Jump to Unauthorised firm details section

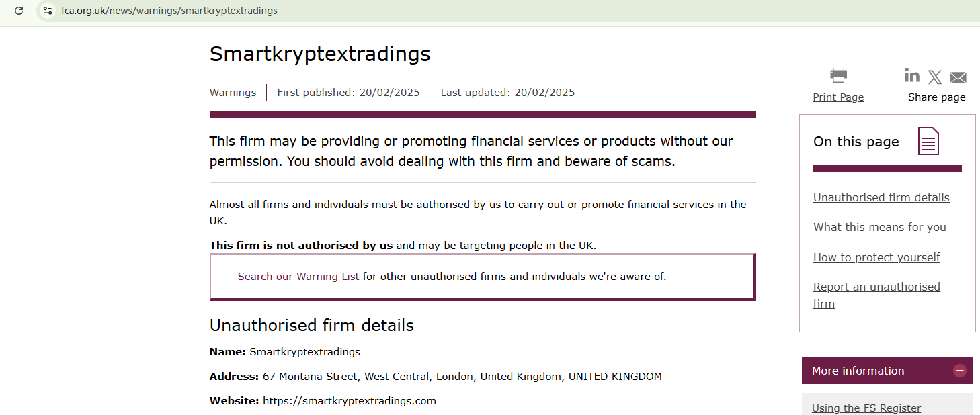[x=881, y=197]
